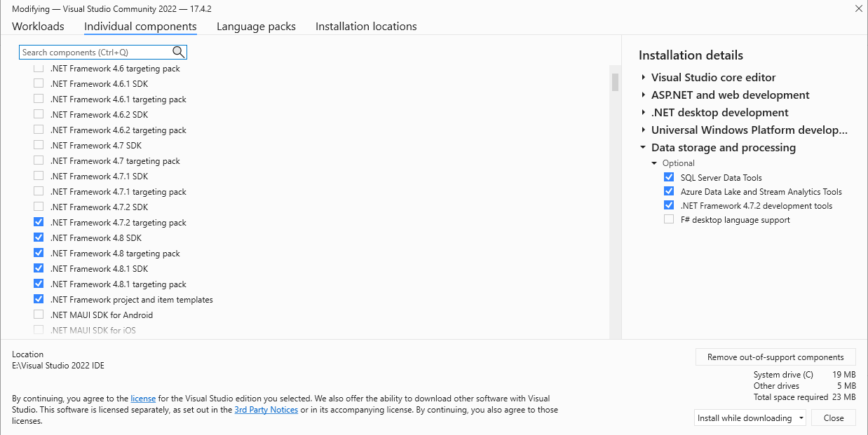Uncheck .NET Framework 4.7.2 targeting pack
This screenshot has height=435, width=868.
pyautogui.click(x=39, y=222)
